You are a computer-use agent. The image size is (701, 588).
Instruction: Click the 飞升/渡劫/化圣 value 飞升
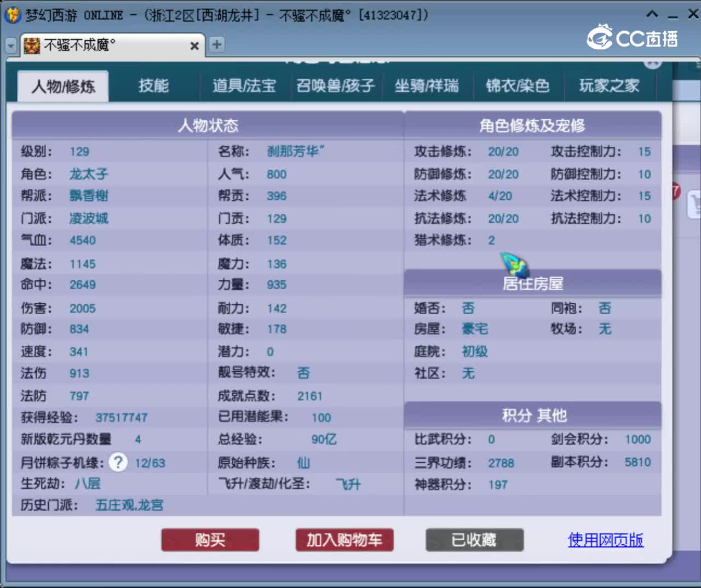point(348,484)
